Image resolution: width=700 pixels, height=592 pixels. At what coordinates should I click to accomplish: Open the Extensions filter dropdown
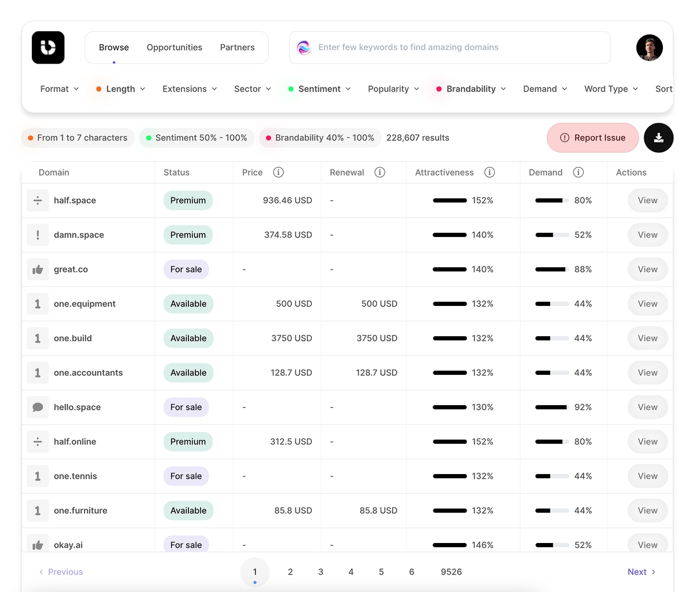[190, 89]
